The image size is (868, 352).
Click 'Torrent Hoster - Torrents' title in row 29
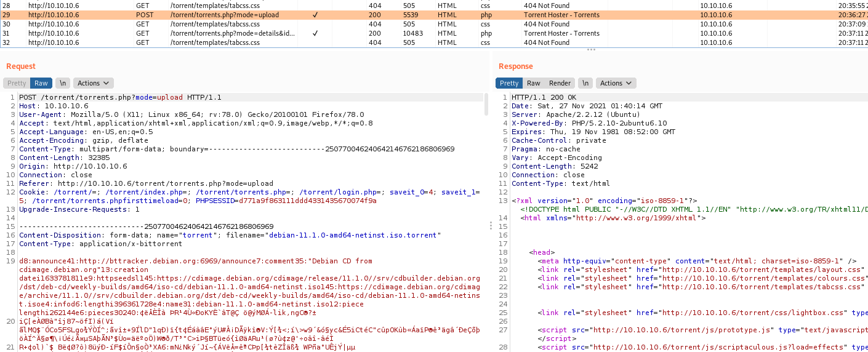tap(561, 15)
